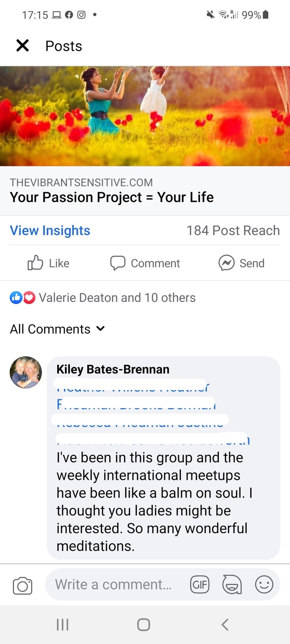The height and width of the screenshot is (644, 290).
Task: Tap the Write a comment field
Action: pyautogui.click(x=114, y=585)
